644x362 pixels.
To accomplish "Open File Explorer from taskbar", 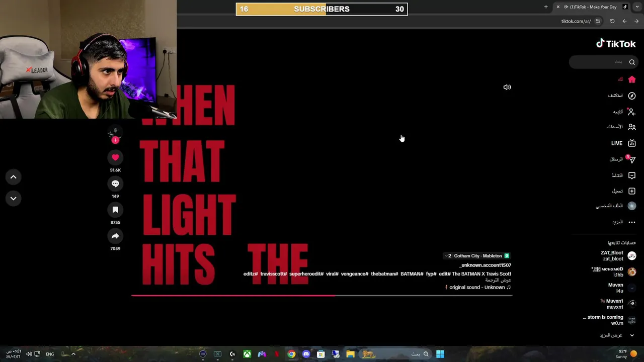I will point(350,354).
